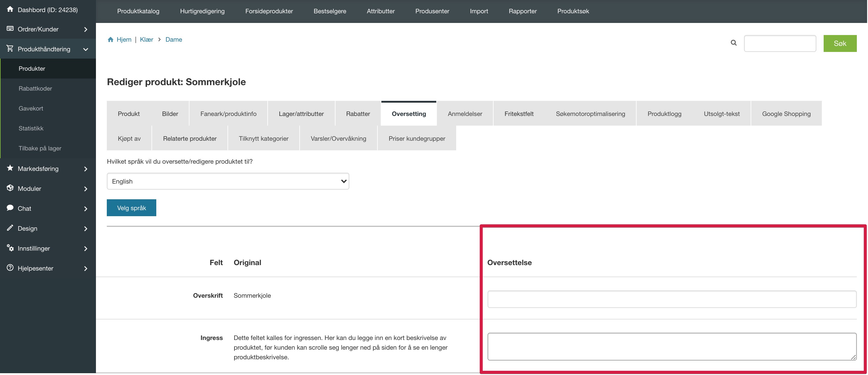Expand the Moduler sidebar chevron
Viewport: 868px width, 375px height.
tap(86, 189)
